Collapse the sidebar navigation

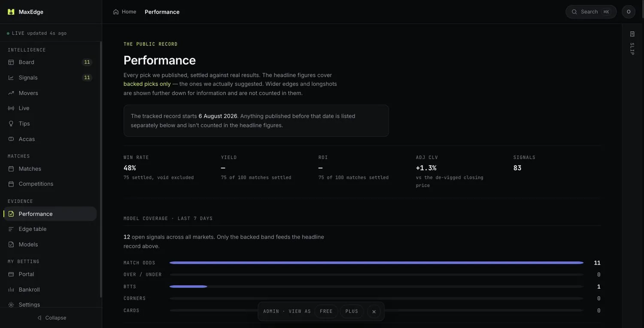click(51, 318)
